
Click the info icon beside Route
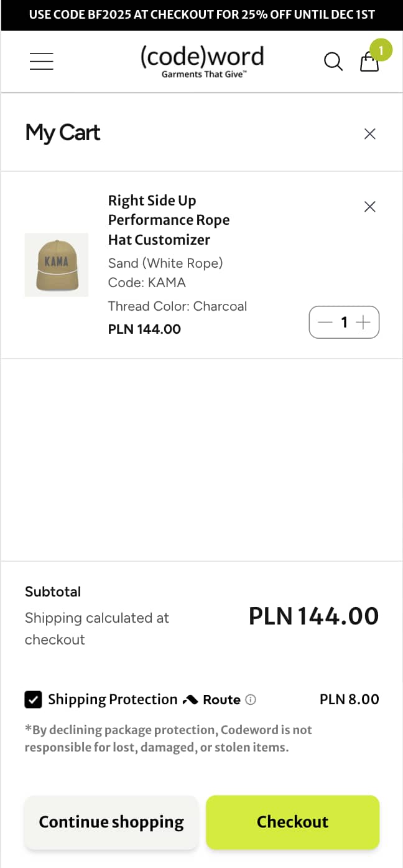250,699
